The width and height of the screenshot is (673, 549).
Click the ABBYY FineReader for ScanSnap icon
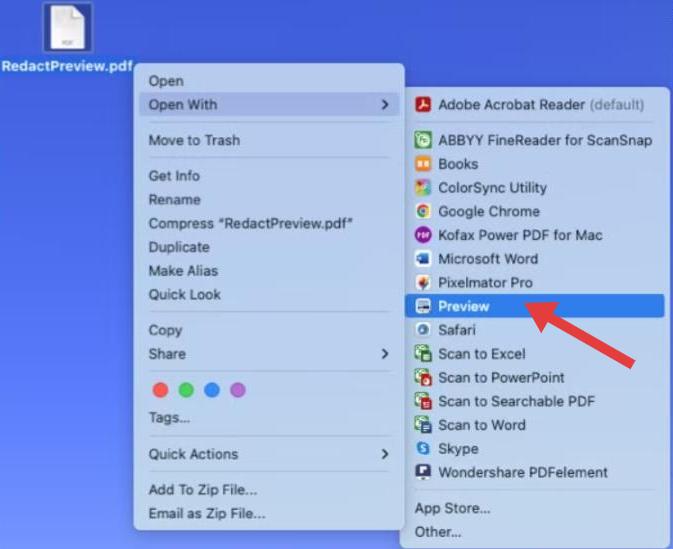tap(423, 140)
